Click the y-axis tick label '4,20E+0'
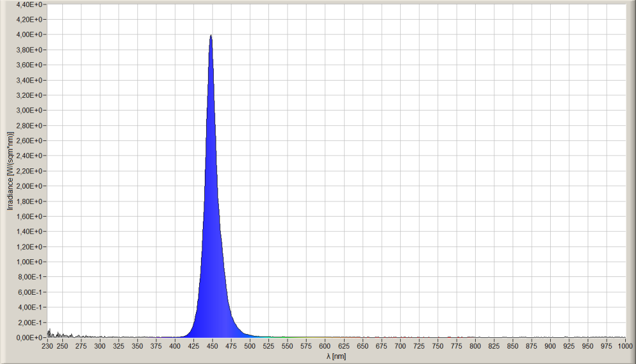This screenshot has width=636, height=364. tap(30, 20)
